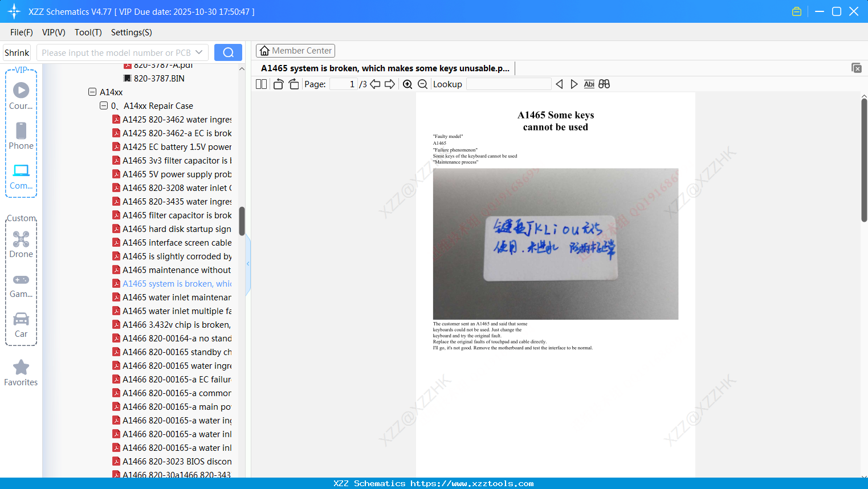
Task: Click the Page number field
Action: click(x=344, y=84)
